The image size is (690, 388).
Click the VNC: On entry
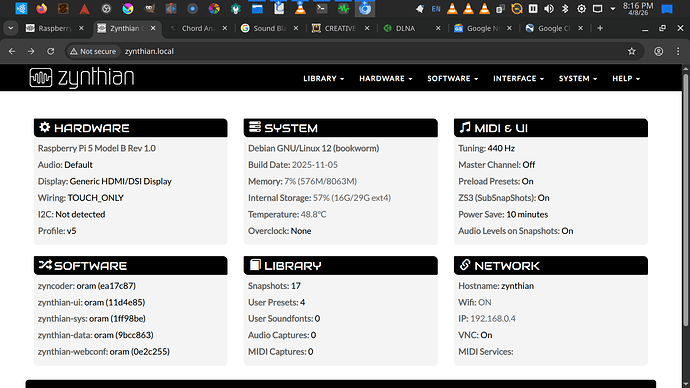coord(475,335)
